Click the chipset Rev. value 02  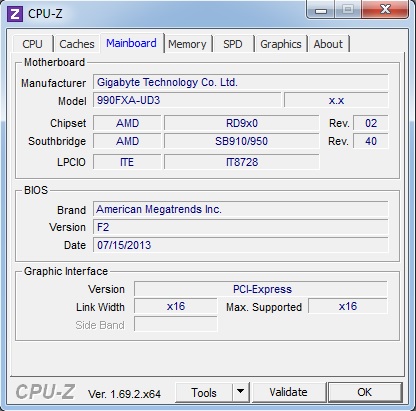pyautogui.click(x=371, y=123)
